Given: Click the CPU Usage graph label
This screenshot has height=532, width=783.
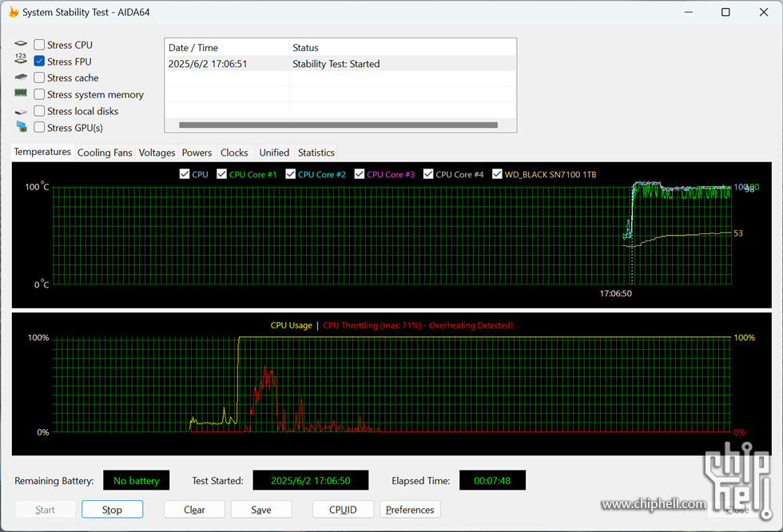Looking at the screenshot, I should (x=291, y=325).
